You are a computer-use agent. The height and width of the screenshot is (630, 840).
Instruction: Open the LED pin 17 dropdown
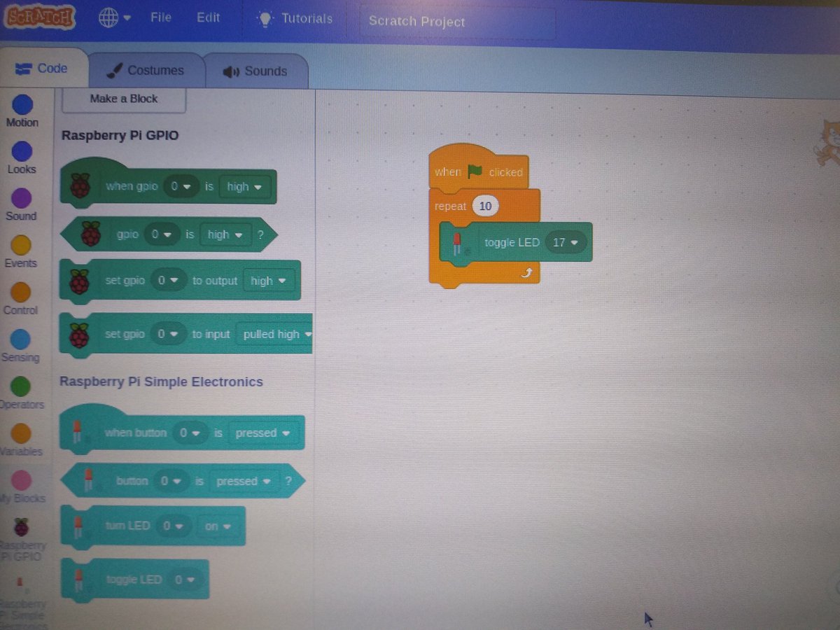point(566,241)
